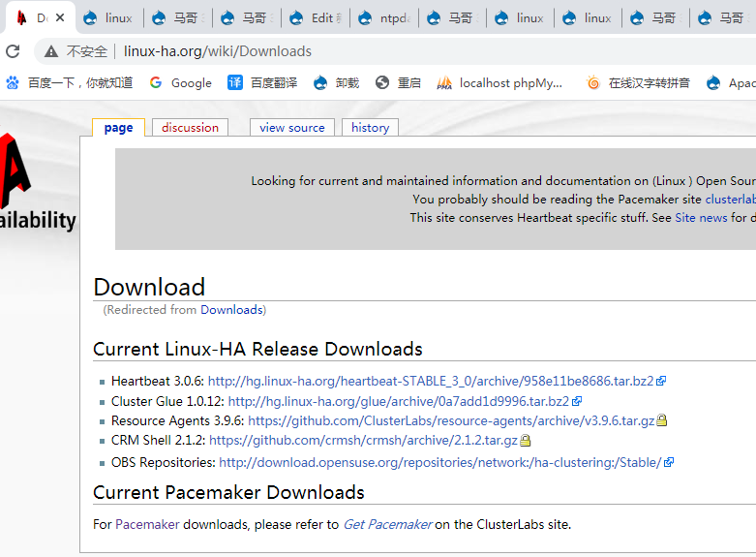Screen dimensions: 756x557
Task: Switch to the ntpd browser tab
Action: coord(384,18)
